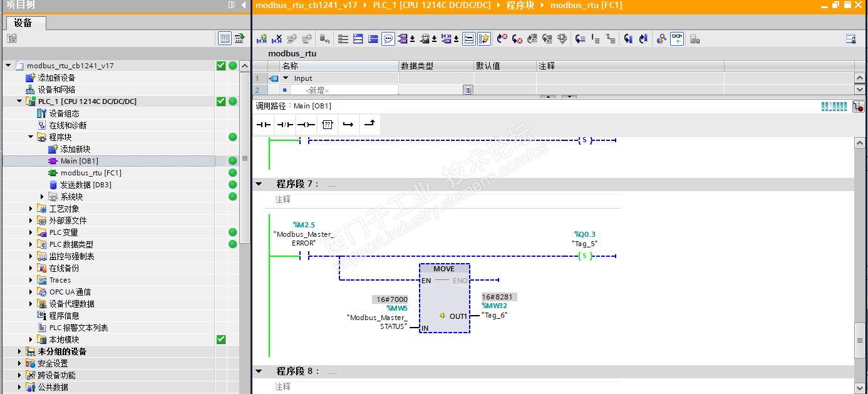Expand the 系统块 folder
Viewport: 868px width, 394px height.
pyautogui.click(x=42, y=197)
